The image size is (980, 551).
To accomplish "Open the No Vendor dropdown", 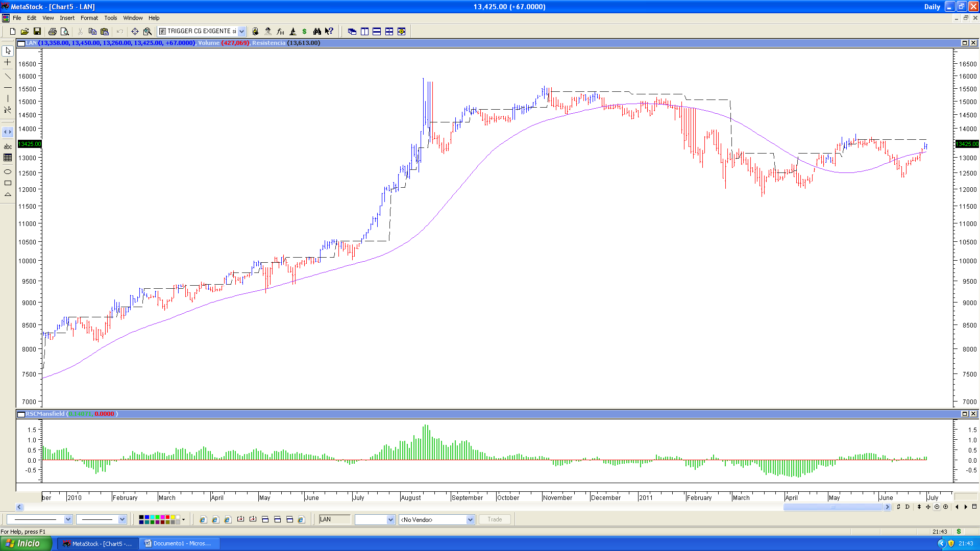I will click(470, 520).
